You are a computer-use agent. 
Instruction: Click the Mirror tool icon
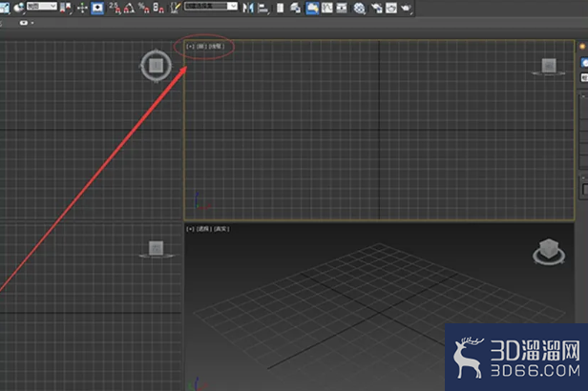(248, 8)
